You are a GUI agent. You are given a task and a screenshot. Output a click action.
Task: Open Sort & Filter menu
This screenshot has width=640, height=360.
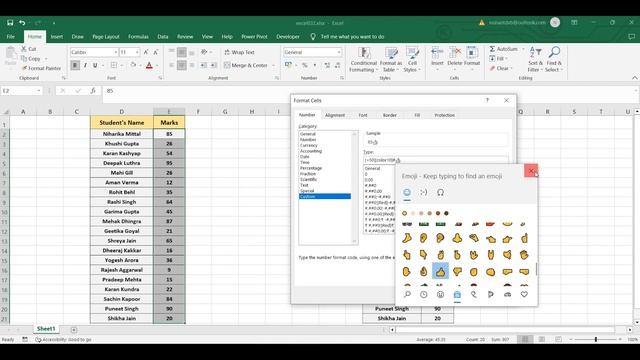(x=535, y=60)
